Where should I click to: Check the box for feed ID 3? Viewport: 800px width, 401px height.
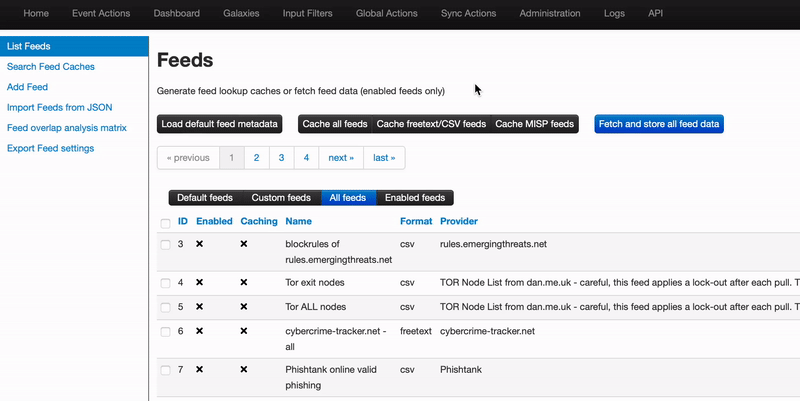coord(166,245)
